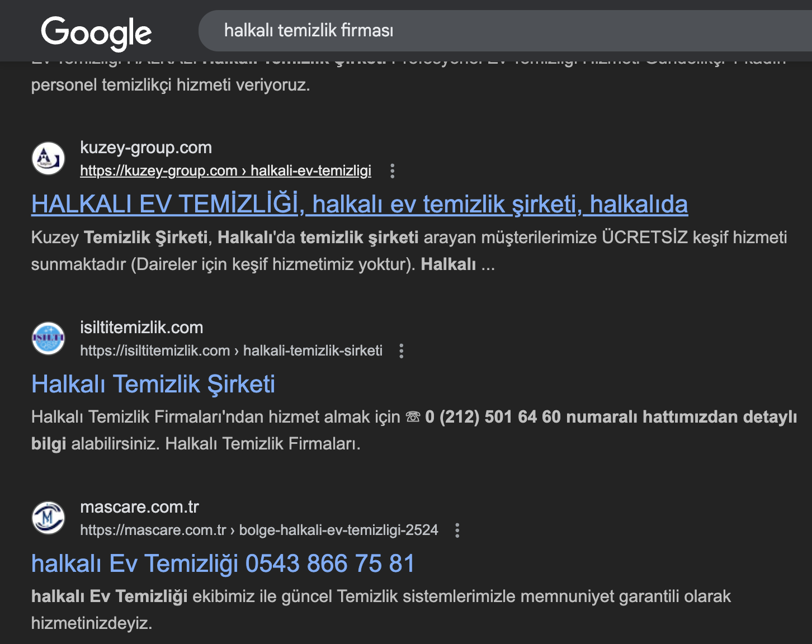This screenshot has height=644, width=812.
Task: Click the mascare.com.tr site favicon
Action: point(48,518)
